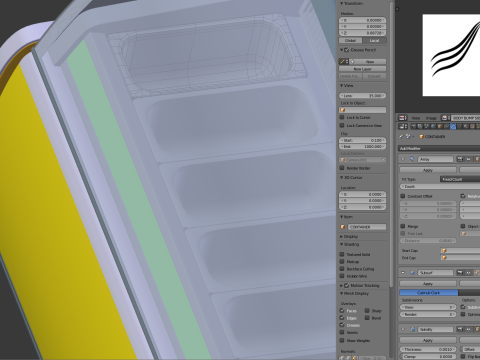Open the Modifiers wrench tab
The width and height of the screenshot is (480, 360).
(453, 126)
